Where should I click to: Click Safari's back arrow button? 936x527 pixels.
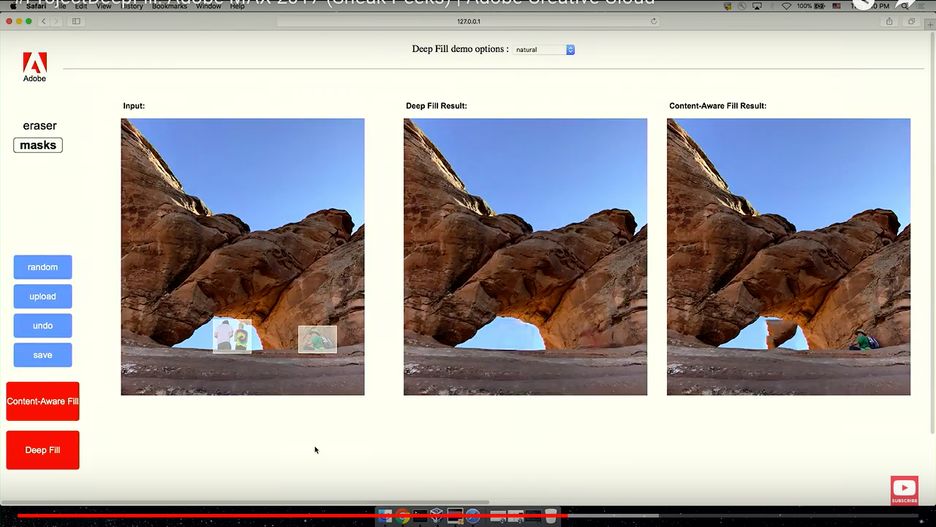pos(44,21)
